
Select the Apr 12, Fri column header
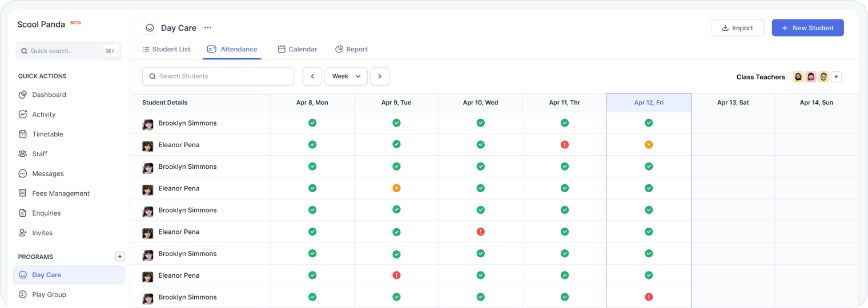[649, 103]
